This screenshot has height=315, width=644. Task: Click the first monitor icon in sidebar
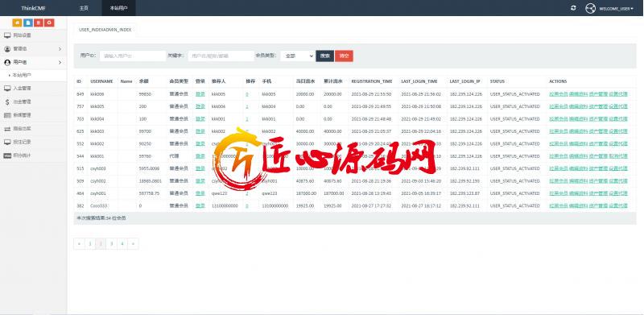(7, 35)
